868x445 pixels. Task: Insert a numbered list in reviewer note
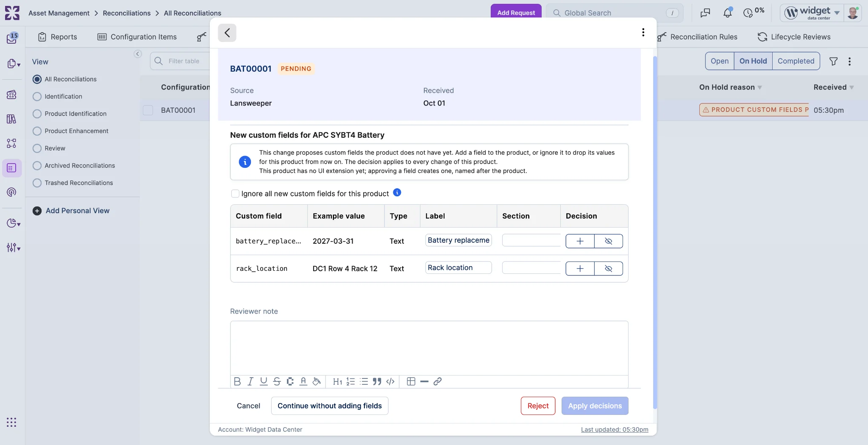tap(351, 381)
